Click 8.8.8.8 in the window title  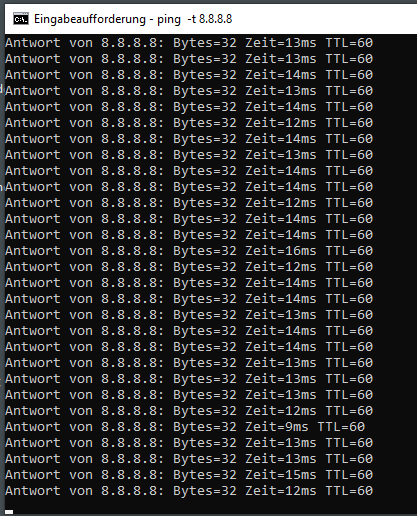215,19
